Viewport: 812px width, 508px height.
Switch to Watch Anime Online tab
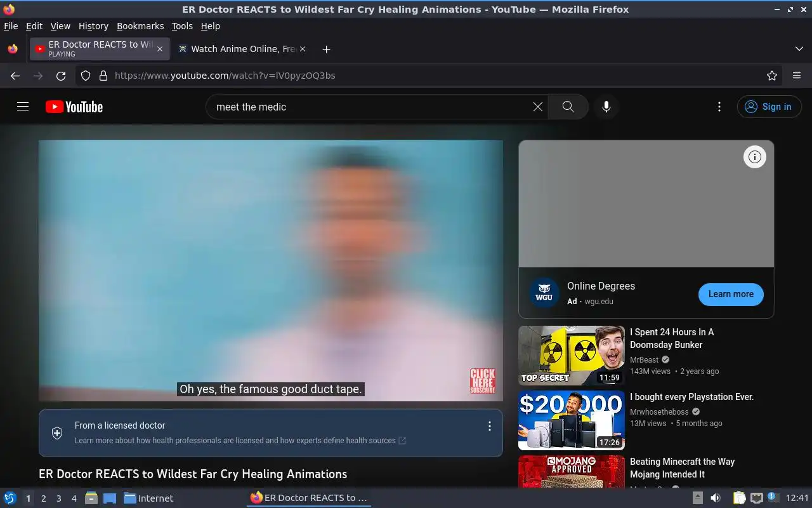pyautogui.click(x=241, y=49)
